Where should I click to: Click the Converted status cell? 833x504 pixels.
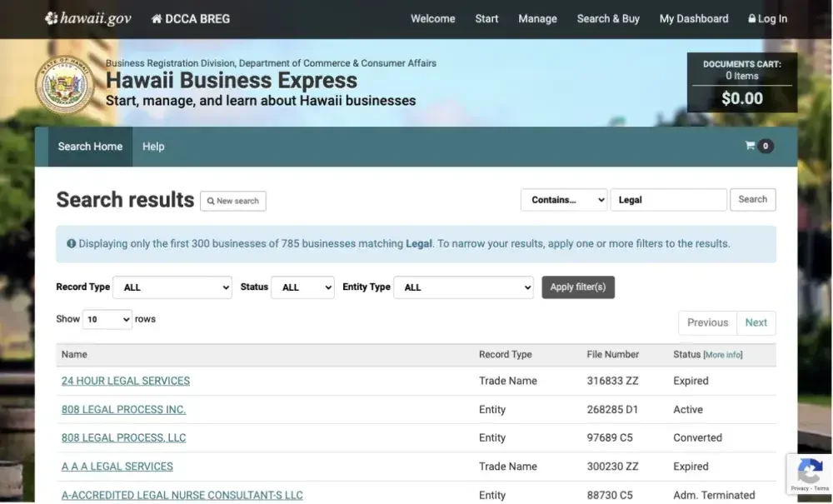coord(697,437)
